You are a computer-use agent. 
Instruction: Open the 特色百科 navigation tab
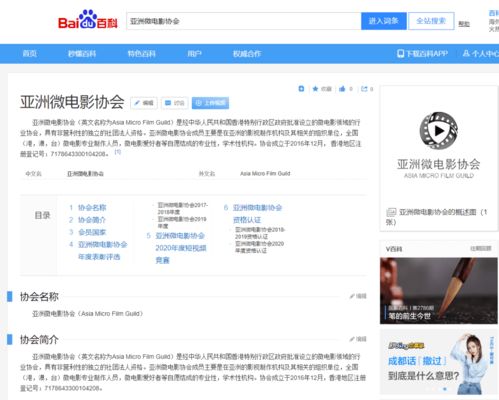pos(142,54)
